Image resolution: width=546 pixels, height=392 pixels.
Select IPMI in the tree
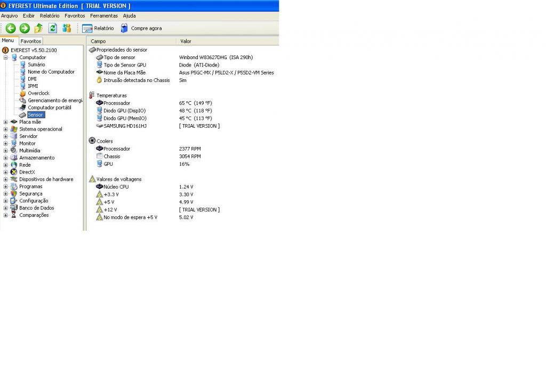click(x=33, y=86)
